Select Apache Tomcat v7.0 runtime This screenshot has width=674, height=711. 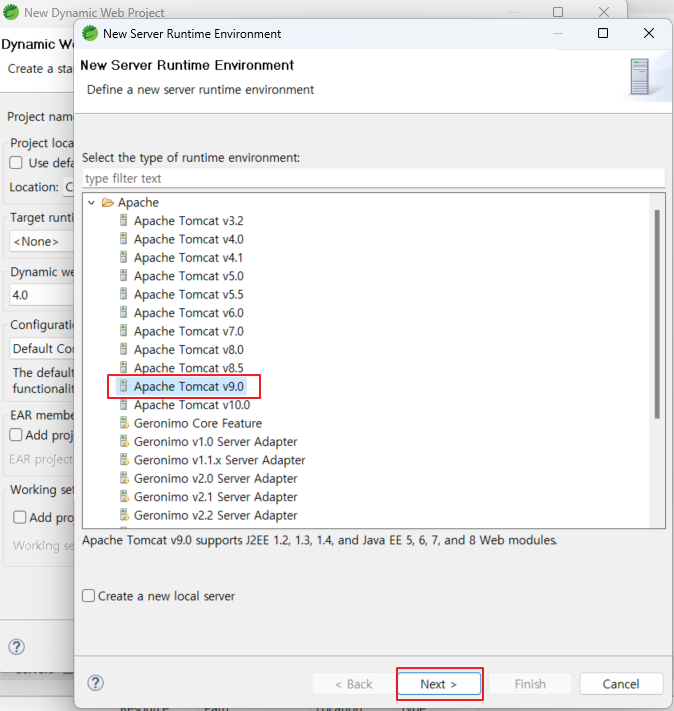[189, 331]
